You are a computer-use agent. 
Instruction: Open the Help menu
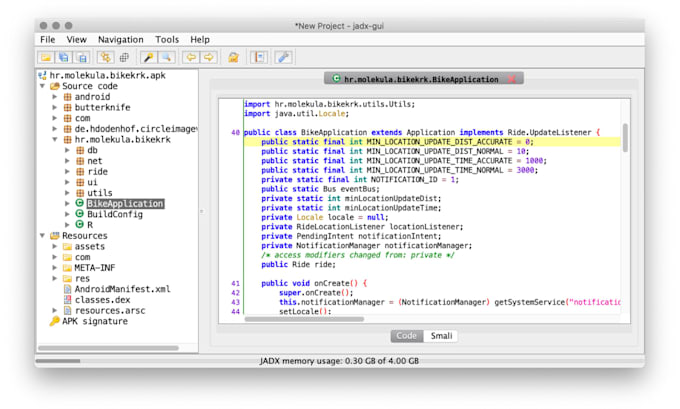click(200, 39)
